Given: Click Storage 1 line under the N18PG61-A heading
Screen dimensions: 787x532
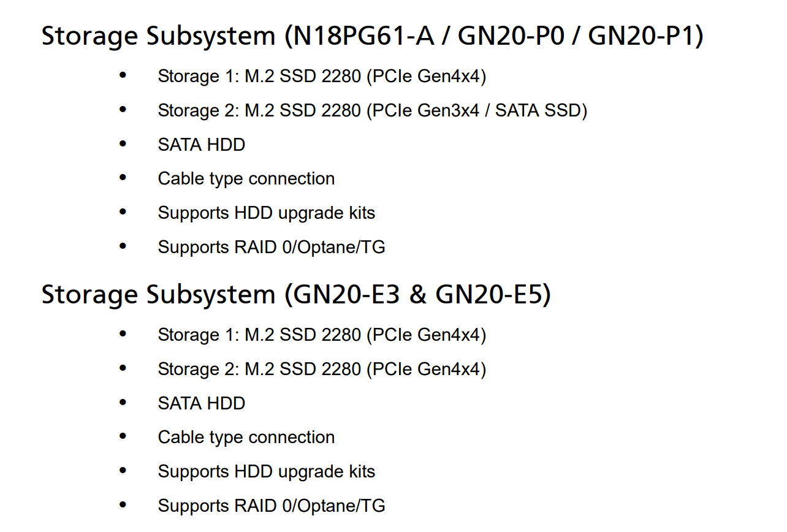Looking at the screenshot, I should pos(322,76).
